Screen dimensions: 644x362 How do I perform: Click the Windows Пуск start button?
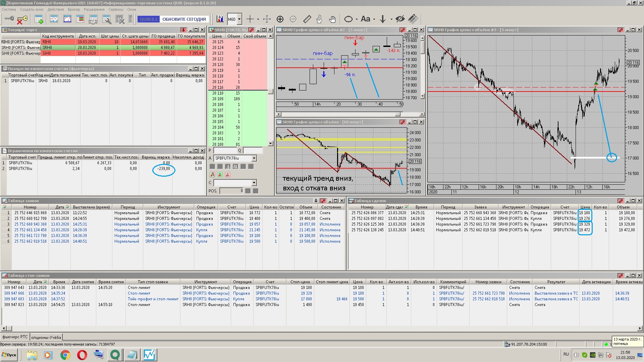point(9,355)
